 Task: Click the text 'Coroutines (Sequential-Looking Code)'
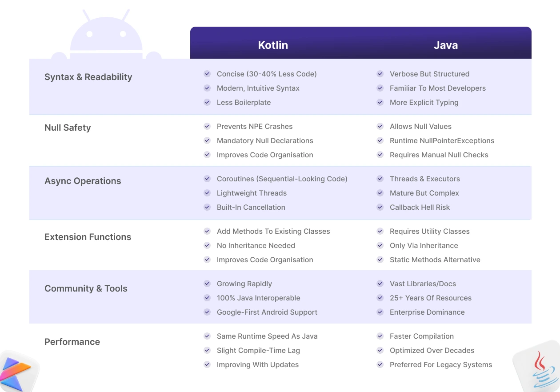coord(282,179)
